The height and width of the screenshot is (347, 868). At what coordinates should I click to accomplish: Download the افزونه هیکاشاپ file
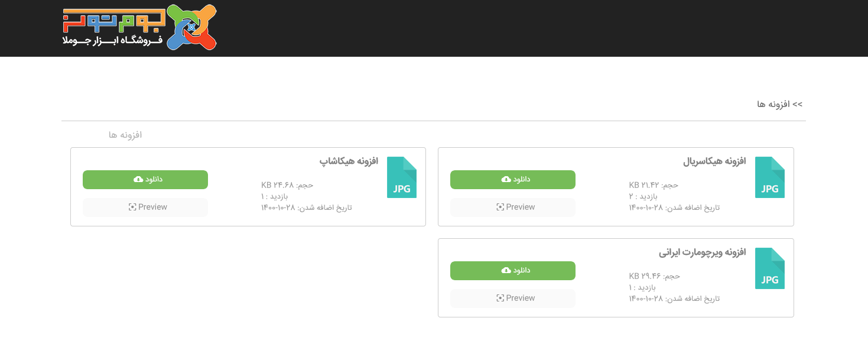(145, 180)
